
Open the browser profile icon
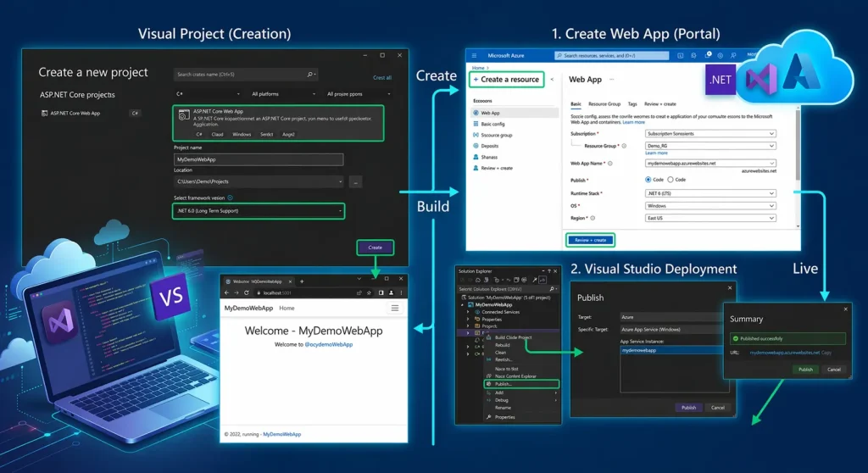[391, 293]
